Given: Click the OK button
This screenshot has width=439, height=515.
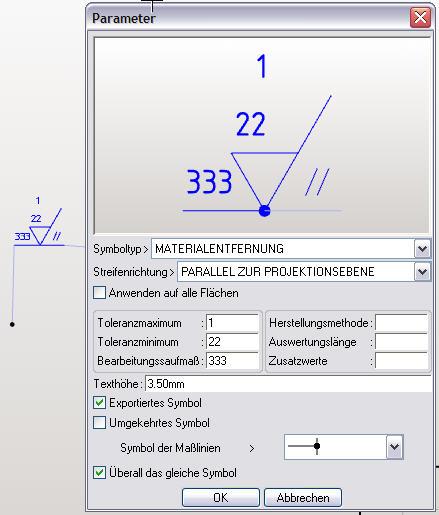Looking at the screenshot, I should tap(221, 498).
